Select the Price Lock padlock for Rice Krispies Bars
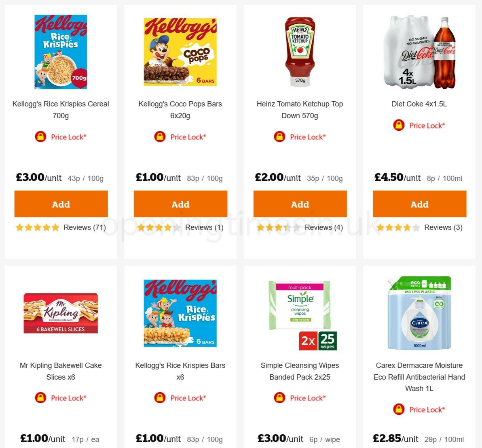 [x=160, y=398]
